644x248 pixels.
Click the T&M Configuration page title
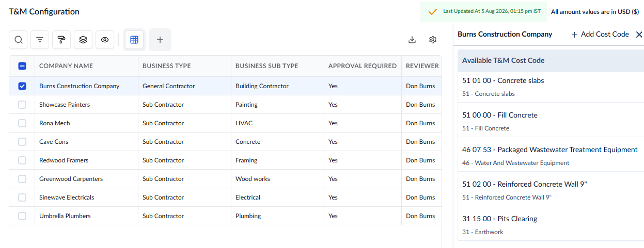[44, 11]
